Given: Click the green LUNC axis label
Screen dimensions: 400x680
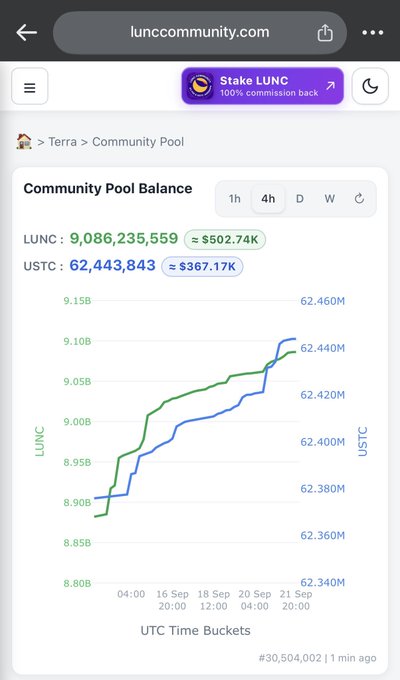Looking at the screenshot, I should tap(39, 441).
